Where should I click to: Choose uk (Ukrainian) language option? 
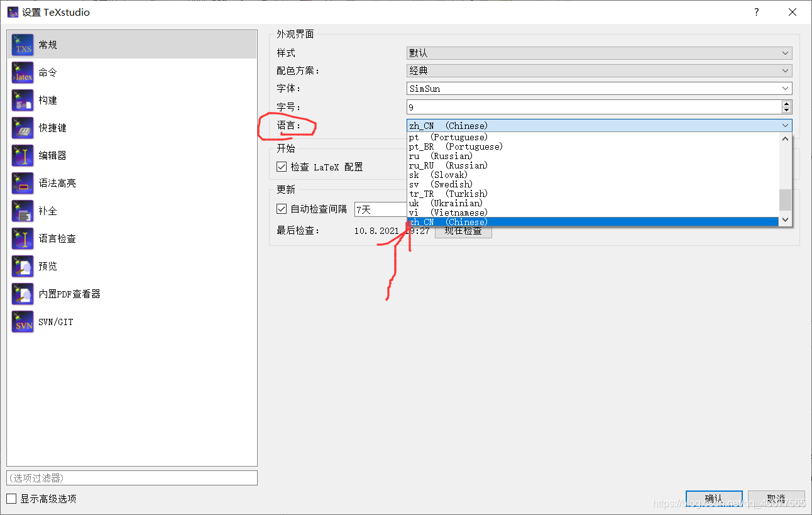click(x=593, y=203)
